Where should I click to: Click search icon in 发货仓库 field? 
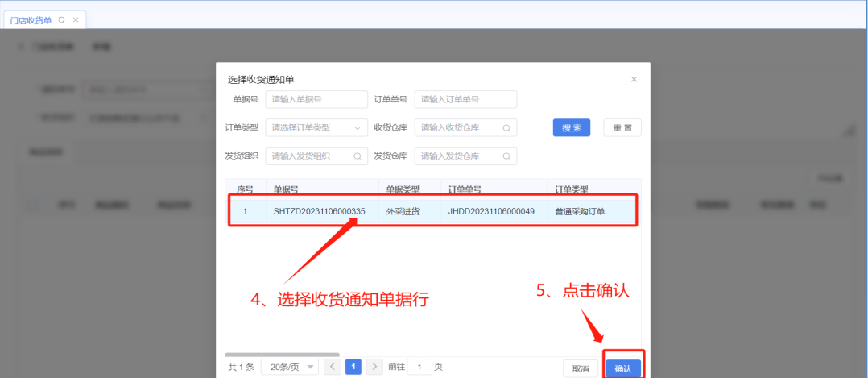(506, 156)
